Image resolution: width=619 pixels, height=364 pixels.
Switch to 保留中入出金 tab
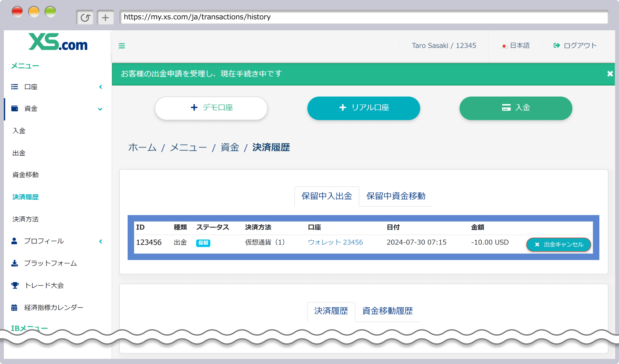click(327, 196)
